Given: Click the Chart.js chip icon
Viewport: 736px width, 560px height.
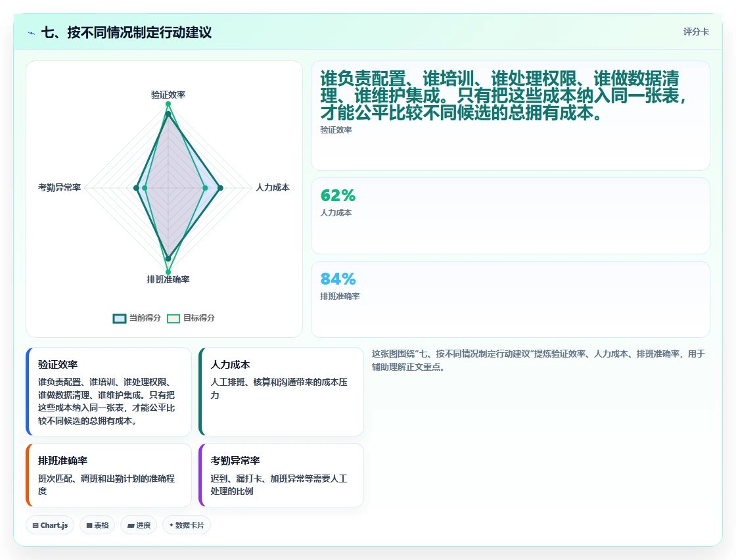Looking at the screenshot, I should 35,525.
